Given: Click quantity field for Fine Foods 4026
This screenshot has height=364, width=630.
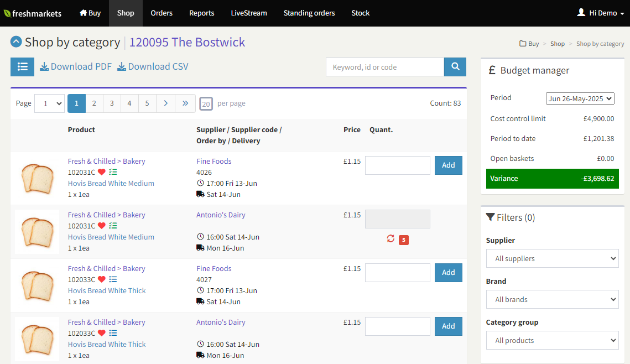Looking at the screenshot, I should coord(397,165).
